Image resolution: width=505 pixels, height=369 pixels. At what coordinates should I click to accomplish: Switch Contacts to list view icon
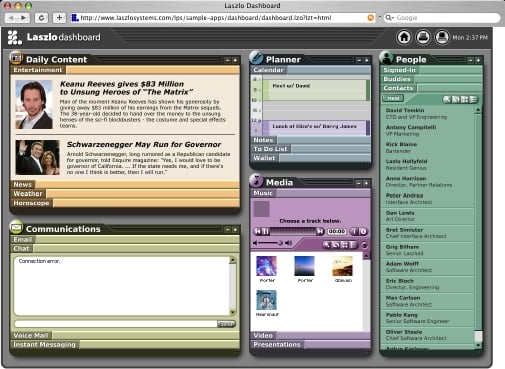pyautogui.click(x=473, y=99)
